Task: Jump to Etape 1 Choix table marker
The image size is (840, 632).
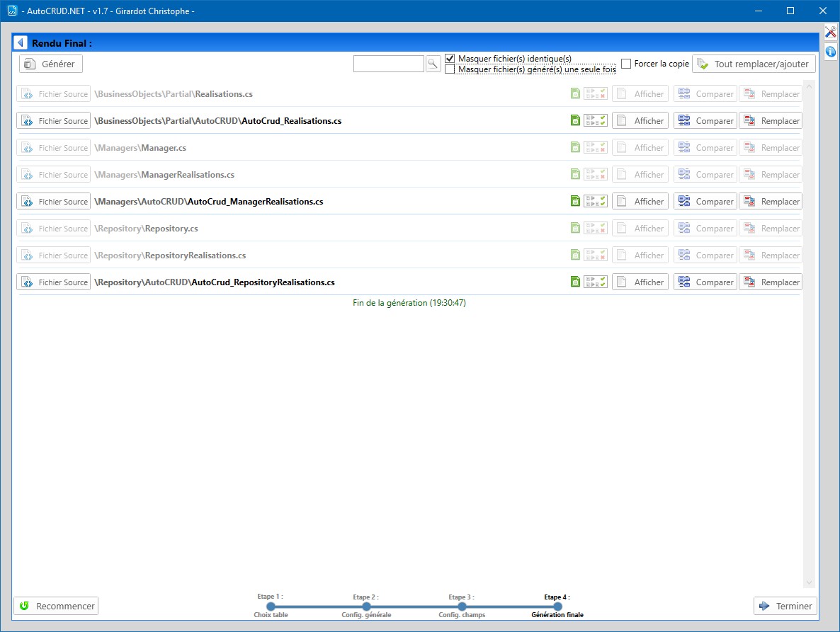Action: 271,607
